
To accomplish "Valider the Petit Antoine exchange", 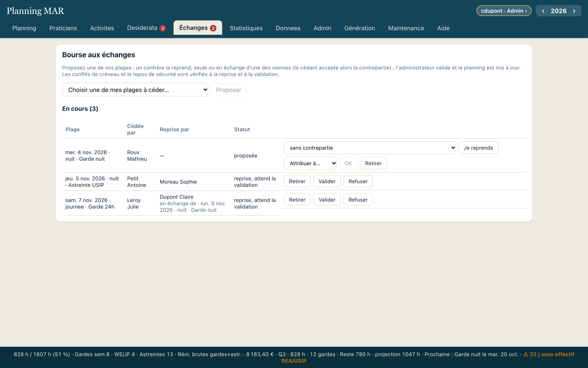I will tap(327, 181).
